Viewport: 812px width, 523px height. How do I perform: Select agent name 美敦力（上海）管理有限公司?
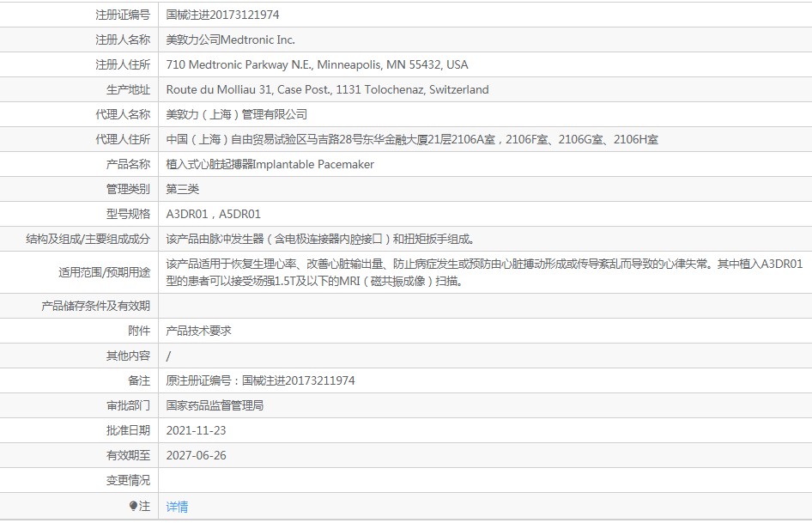click(x=237, y=114)
